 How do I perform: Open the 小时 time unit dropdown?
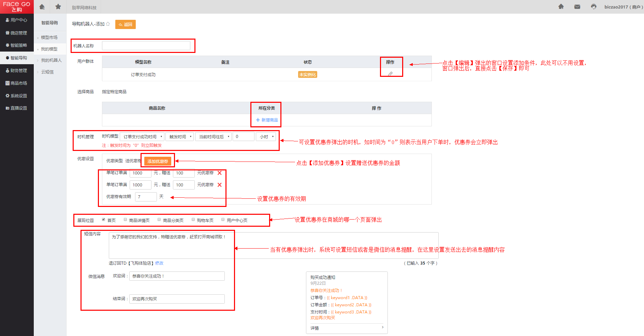(266, 137)
